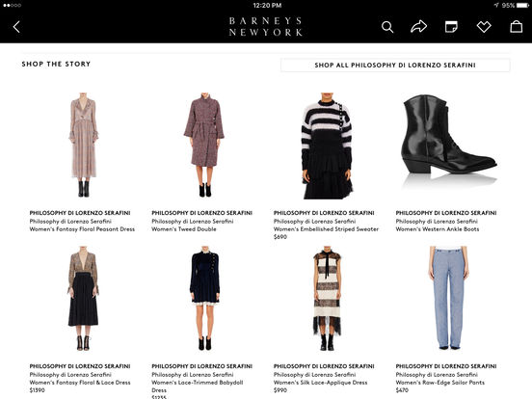Click Women's Western Ankle Boots title link

[x=438, y=229]
